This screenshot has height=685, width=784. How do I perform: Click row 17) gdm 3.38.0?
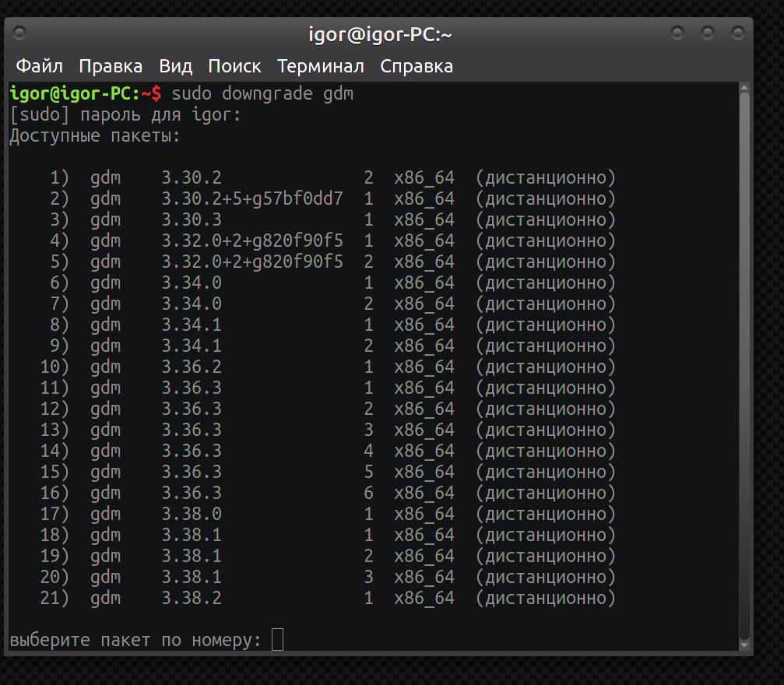[328, 514]
